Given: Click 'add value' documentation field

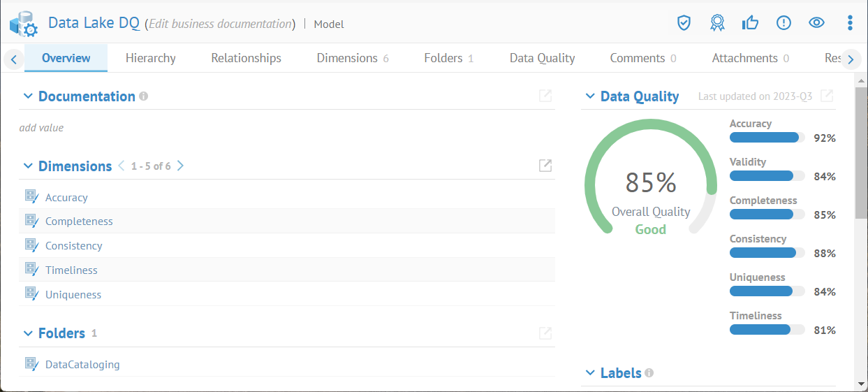Looking at the screenshot, I should (41, 128).
